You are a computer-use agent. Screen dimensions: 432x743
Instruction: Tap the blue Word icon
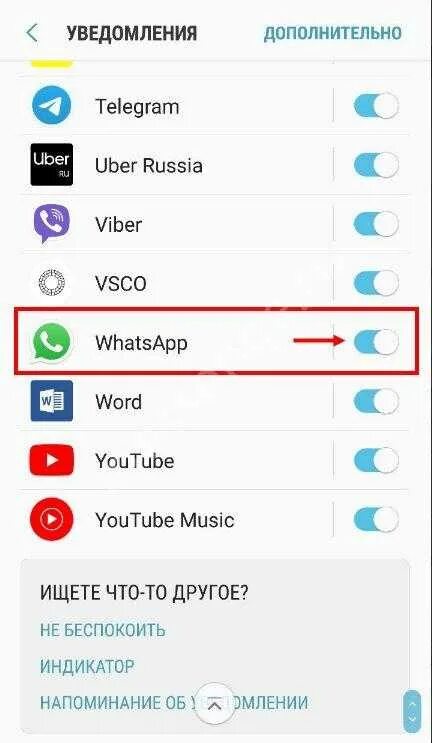point(52,401)
